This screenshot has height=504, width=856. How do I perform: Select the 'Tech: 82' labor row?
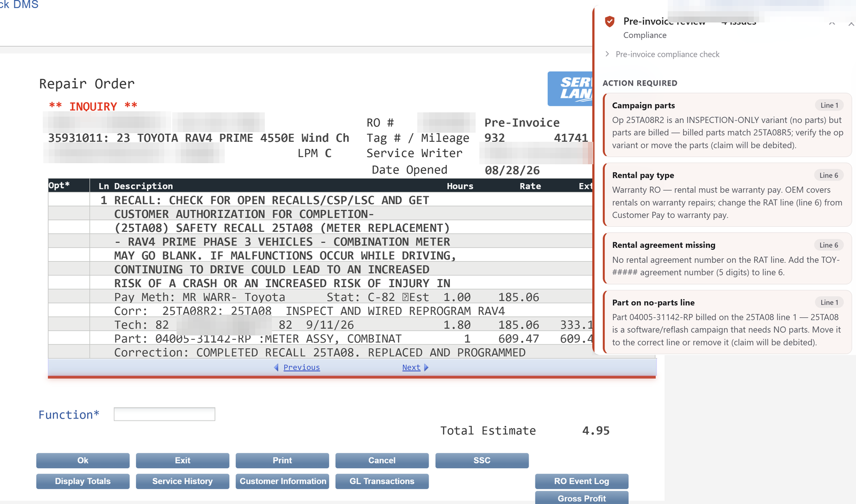(x=320, y=325)
